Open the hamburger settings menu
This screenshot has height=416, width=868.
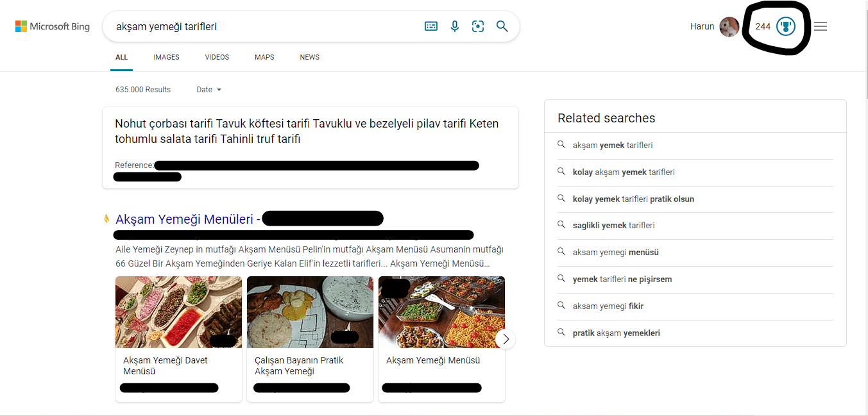pyautogui.click(x=820, y=26)
